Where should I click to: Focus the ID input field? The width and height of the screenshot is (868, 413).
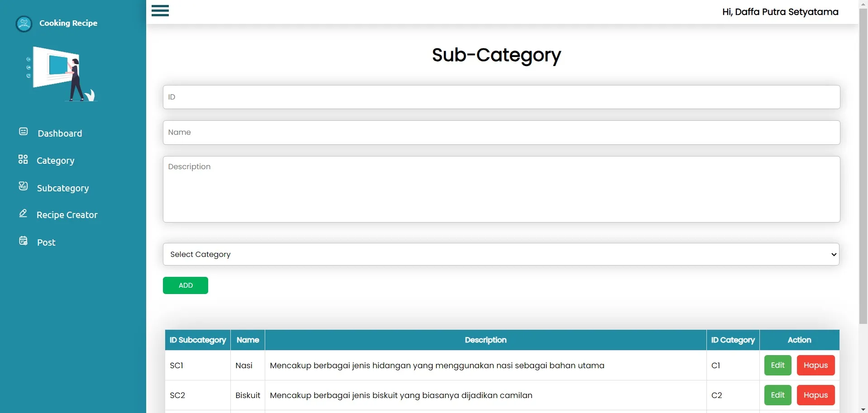coord(501,97)
